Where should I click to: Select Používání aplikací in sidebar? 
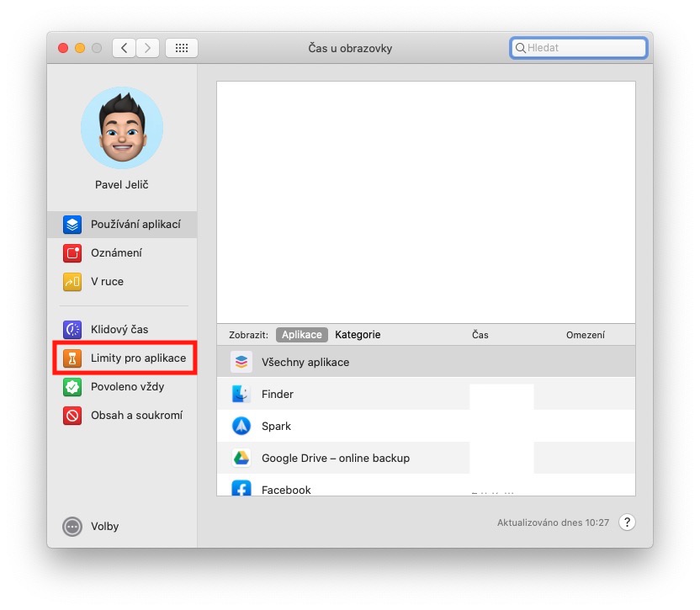click(x=122, y=225)
